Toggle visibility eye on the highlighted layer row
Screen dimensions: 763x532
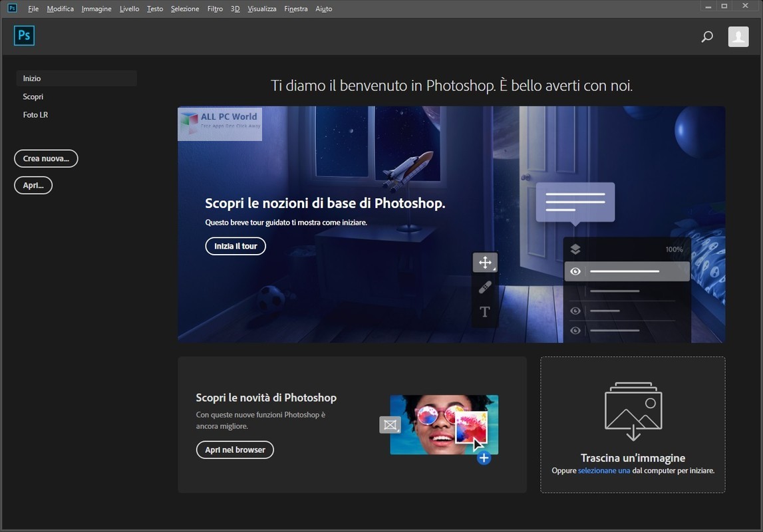coord(575,271)
